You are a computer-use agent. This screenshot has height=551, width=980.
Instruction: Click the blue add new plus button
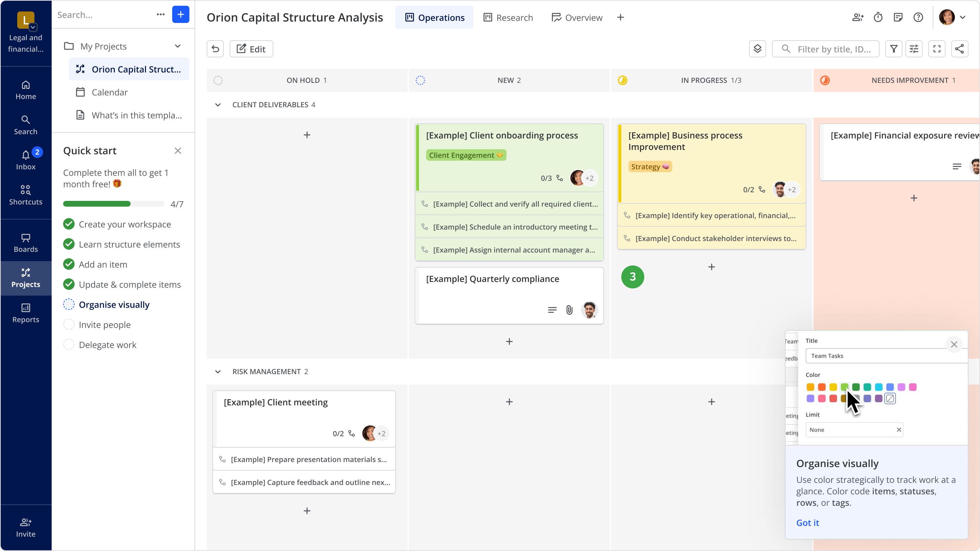pyautogui.click(x=180, y=14)
